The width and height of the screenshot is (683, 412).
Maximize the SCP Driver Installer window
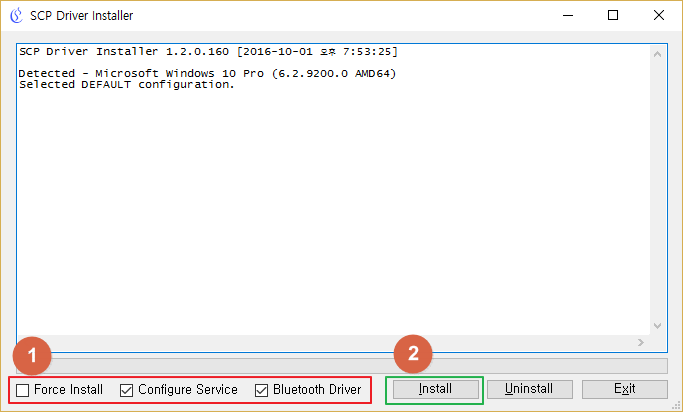click(613, 15)
